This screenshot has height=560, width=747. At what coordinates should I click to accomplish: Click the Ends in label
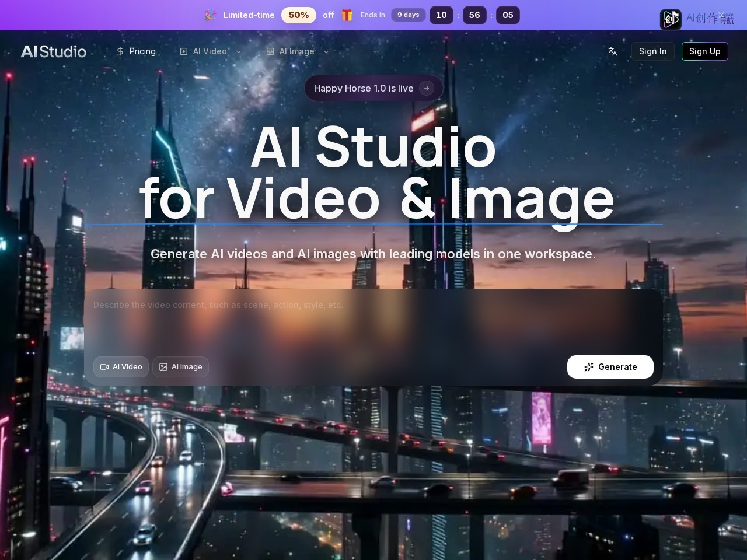pyautogui.click(x=373, y=15)
